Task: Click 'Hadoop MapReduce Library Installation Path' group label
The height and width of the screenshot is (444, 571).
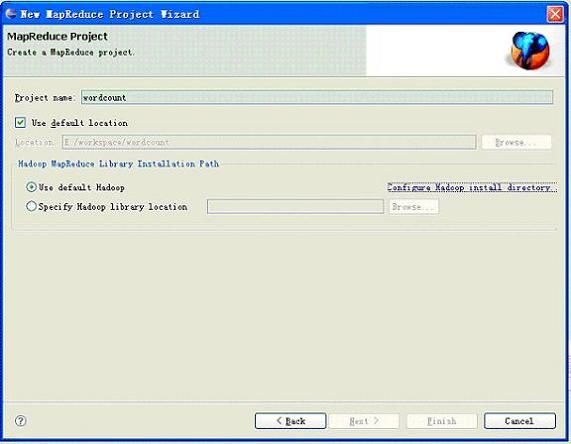Action: point(118,164)
